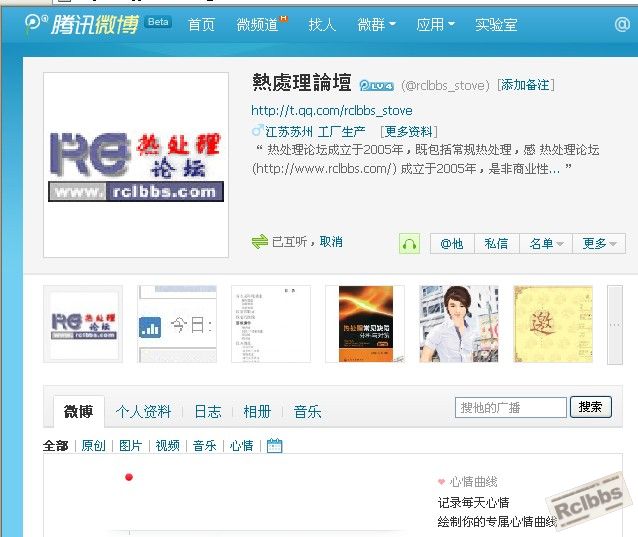This screenshot has width=638, height=537.
Task: Filter posts by 音乐 below the tabs
Action: point(205,446)
